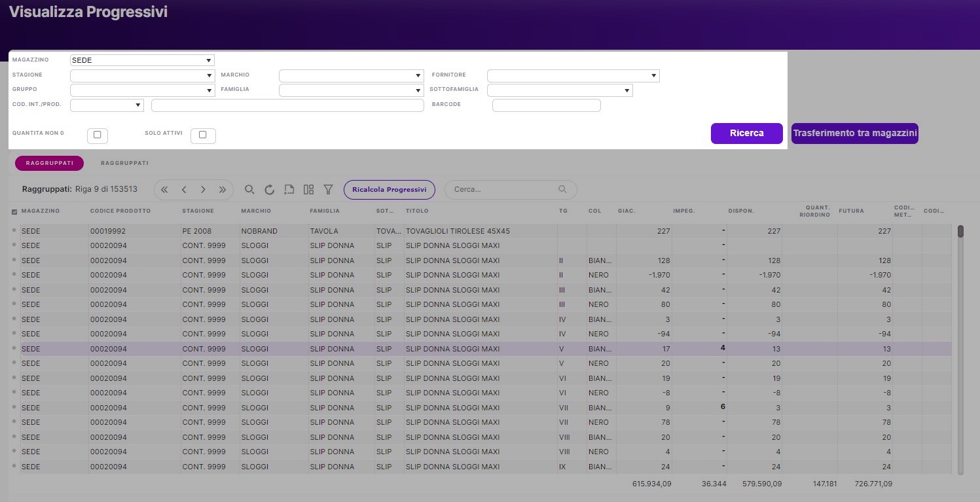980x502 pixels.
Task: Expand the Fornitore dropdown
Action: click(x=573, y=76)
